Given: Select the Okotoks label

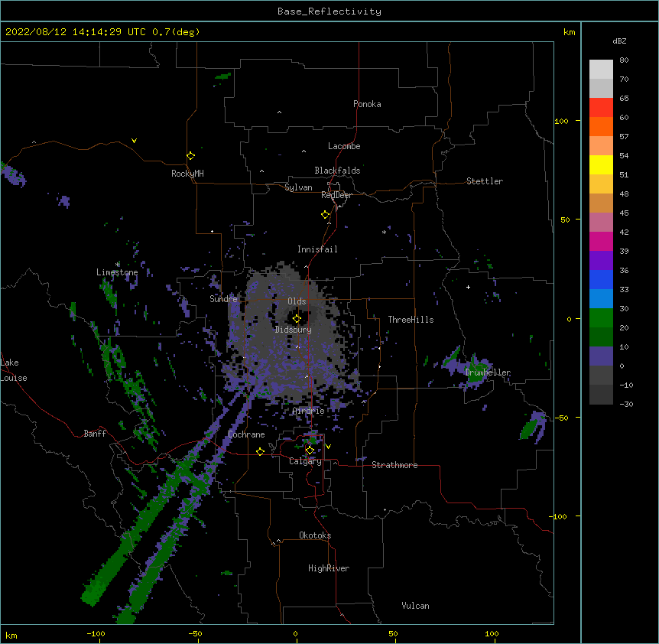Looking at the screenshot, I should (315, 535).
